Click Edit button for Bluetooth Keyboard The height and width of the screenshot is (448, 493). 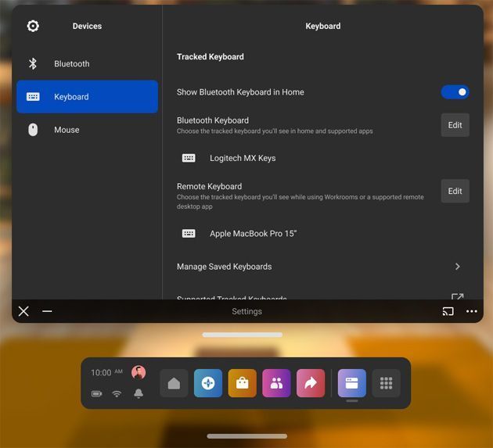[455, 125]
